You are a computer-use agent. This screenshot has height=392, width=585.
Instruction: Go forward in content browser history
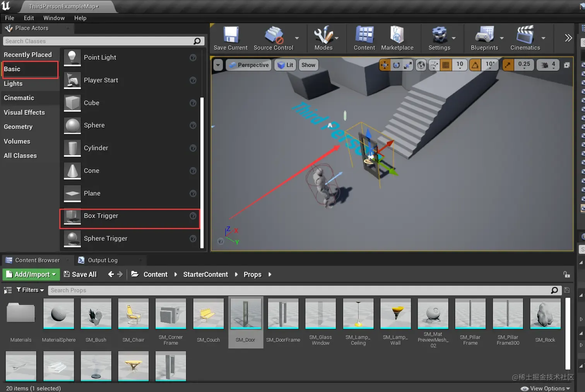(x=120, y=274)
